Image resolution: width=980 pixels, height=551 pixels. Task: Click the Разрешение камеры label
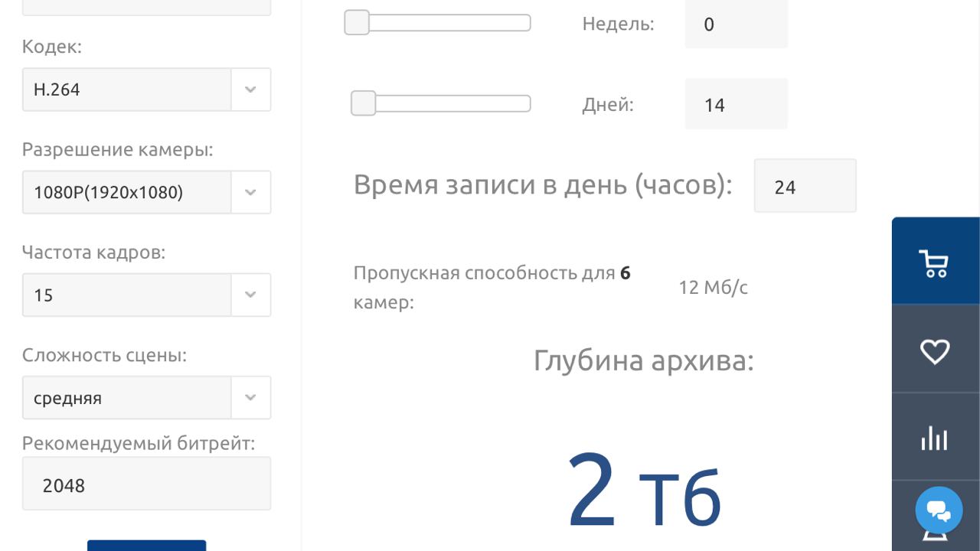(x=118, y=150)
